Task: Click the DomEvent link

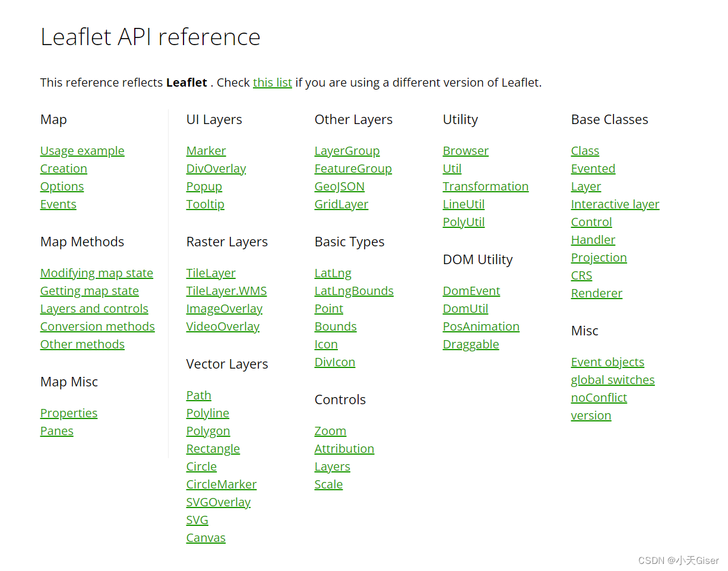Action: point(471,291)
